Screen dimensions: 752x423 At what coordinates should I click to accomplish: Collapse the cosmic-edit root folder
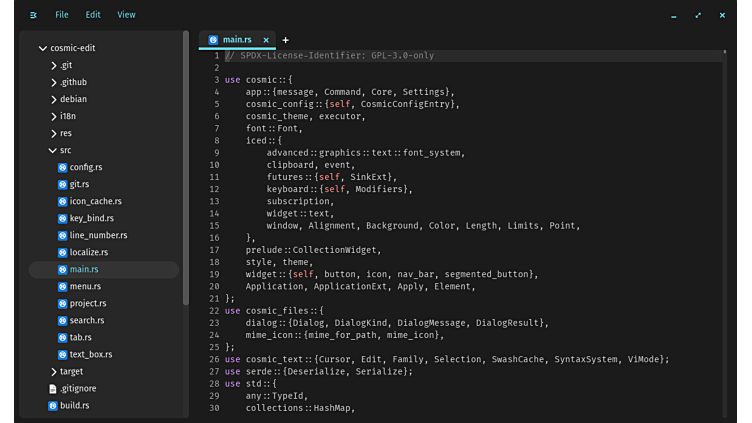(x=42, y=48)
